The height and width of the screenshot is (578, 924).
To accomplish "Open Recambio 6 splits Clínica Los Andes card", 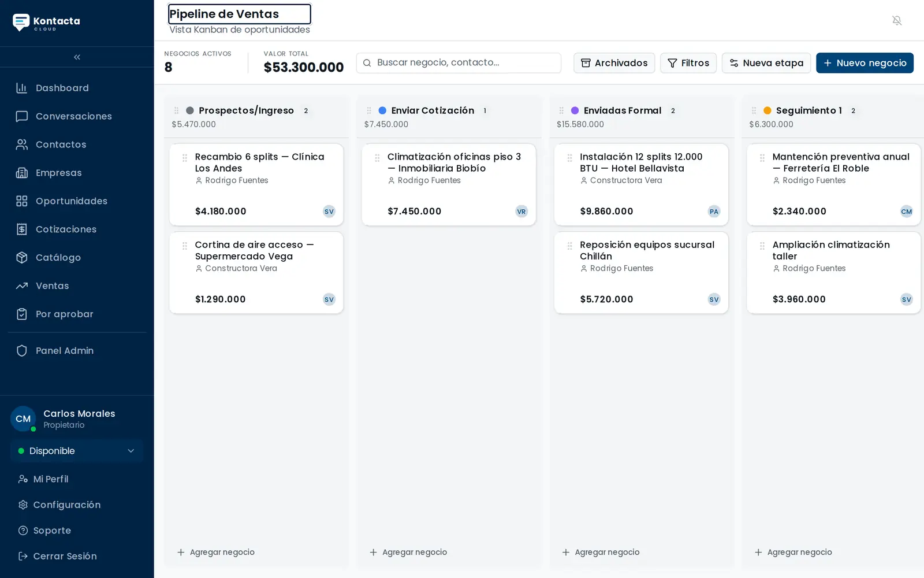I will click(x=256, y=184).
